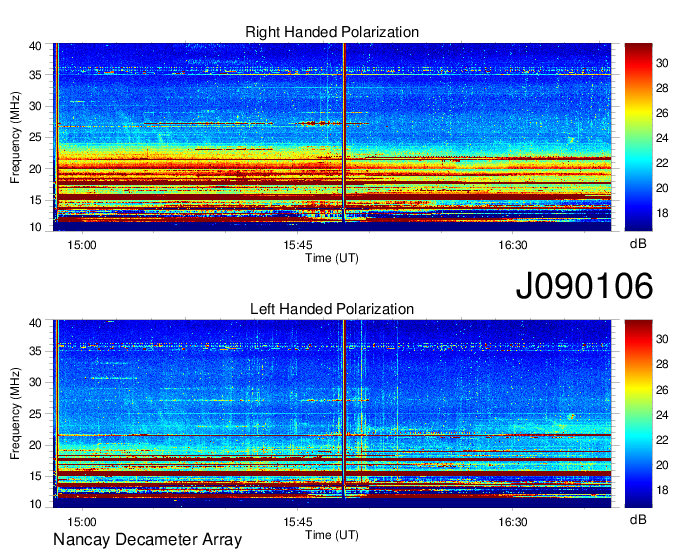The height and width of the screenshot is (552, 680).
Task: Click the 20 MHz tick on Right Handed plot
Action: (36, 169)
